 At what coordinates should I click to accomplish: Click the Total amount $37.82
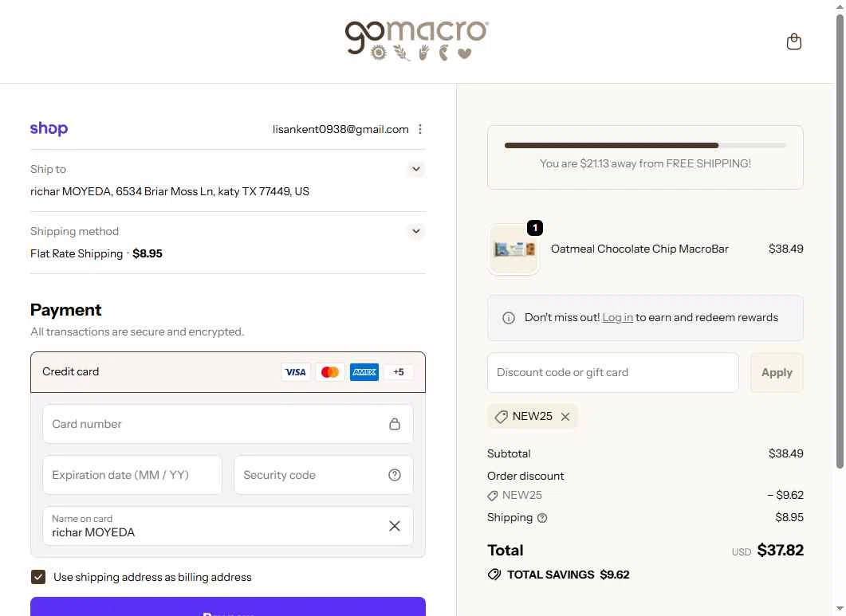780,550
